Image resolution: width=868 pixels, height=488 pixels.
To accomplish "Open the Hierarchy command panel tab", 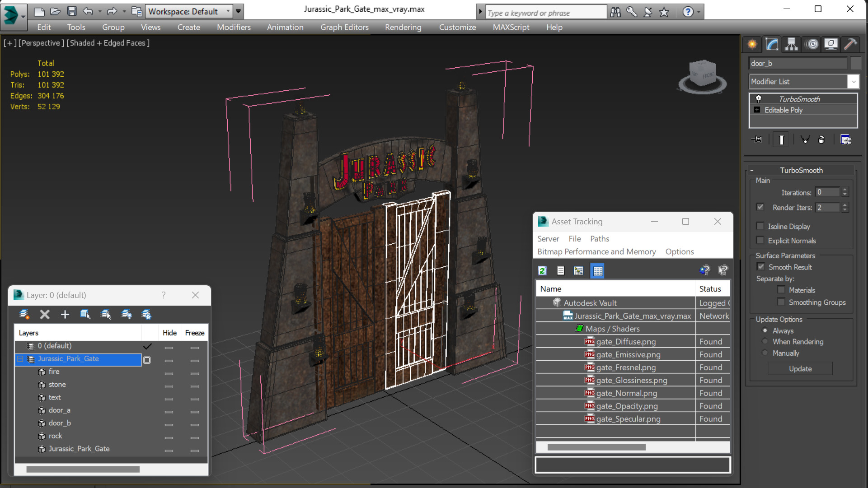I will coord(791,44).
